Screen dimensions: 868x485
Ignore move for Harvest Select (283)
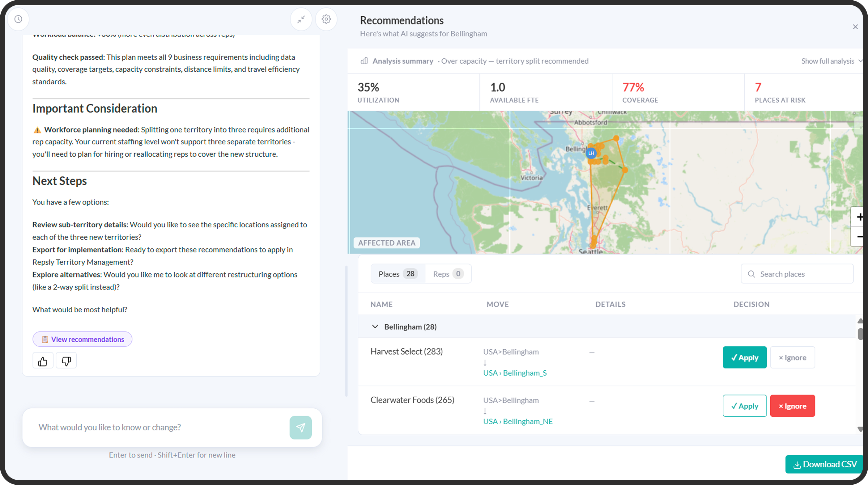[792, 357]
